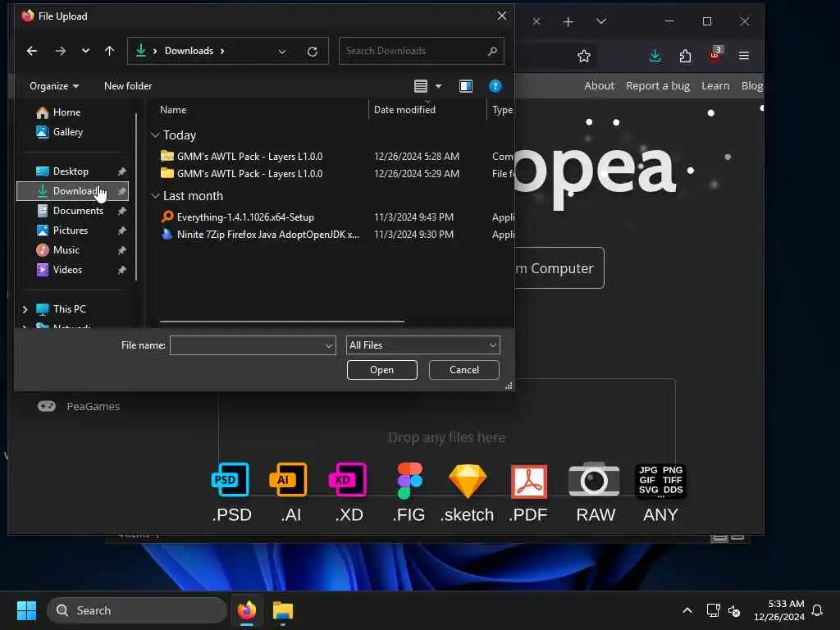Open the Organize menu

pyautogui.click(x=54, y=86)
